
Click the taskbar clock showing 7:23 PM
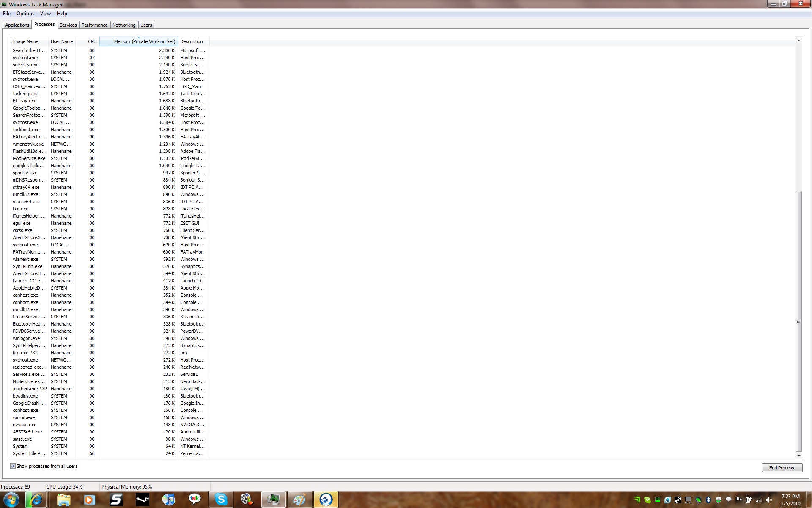(790, 497)
